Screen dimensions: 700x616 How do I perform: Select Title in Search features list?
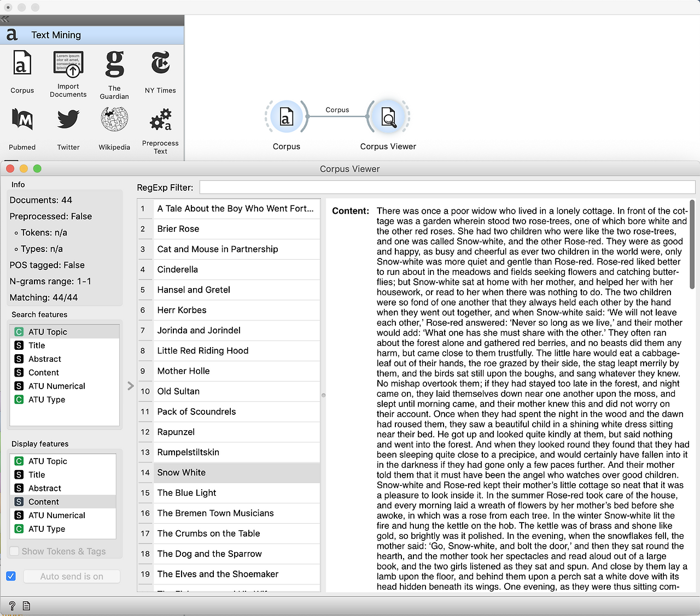tap(65, 345)
